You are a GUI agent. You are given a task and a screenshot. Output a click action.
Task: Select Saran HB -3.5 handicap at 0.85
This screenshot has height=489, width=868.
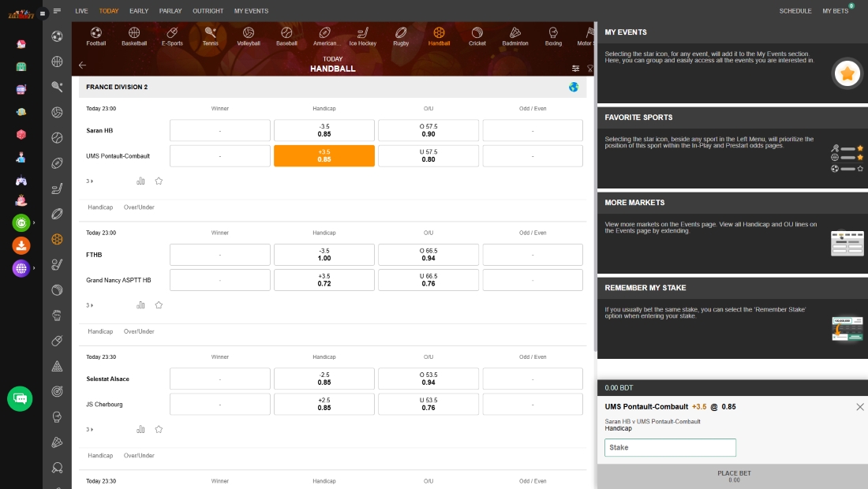324,130
